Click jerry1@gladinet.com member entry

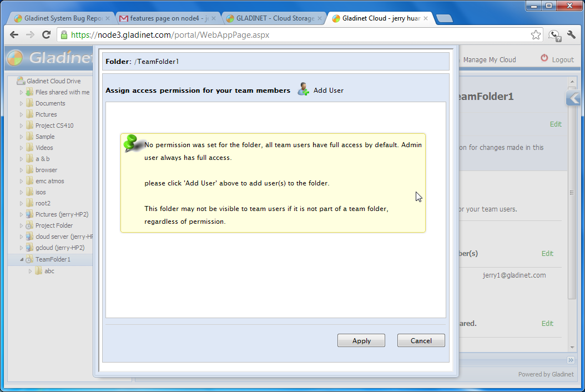pyautogui.click(x=514, y=275)
